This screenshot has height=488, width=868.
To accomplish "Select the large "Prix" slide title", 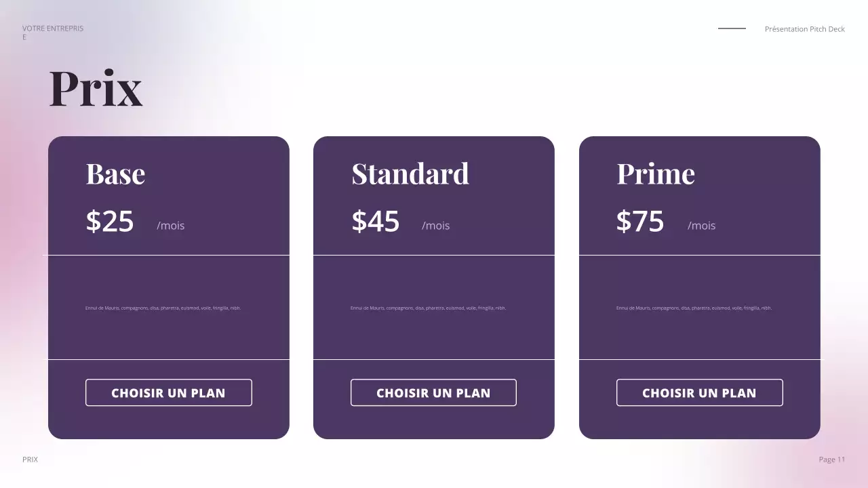I will point(96,88).
